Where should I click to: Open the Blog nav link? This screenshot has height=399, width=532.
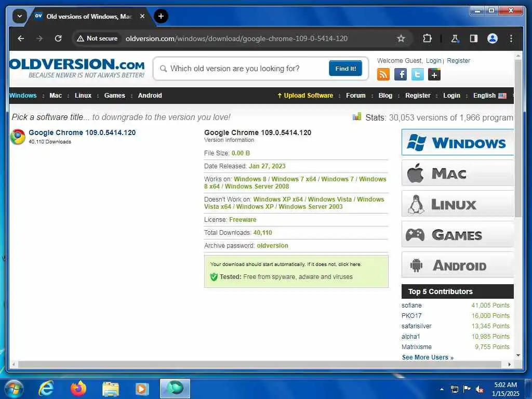coord(385,96)
